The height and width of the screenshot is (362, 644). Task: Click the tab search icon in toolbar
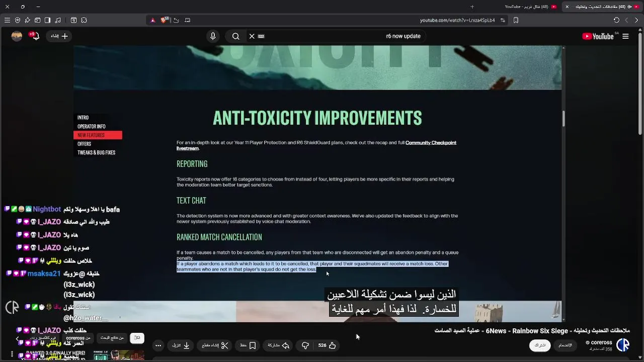[x=73, y=20]
